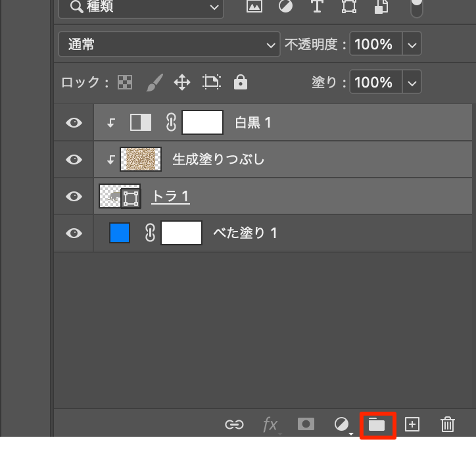Lock all with the padlock icon

(x=241, y=82)
